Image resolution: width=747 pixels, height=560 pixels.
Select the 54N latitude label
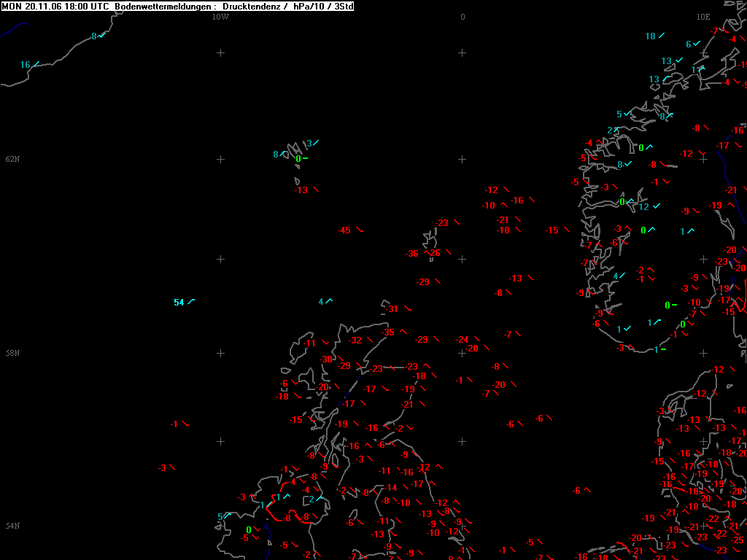(12, 526)
